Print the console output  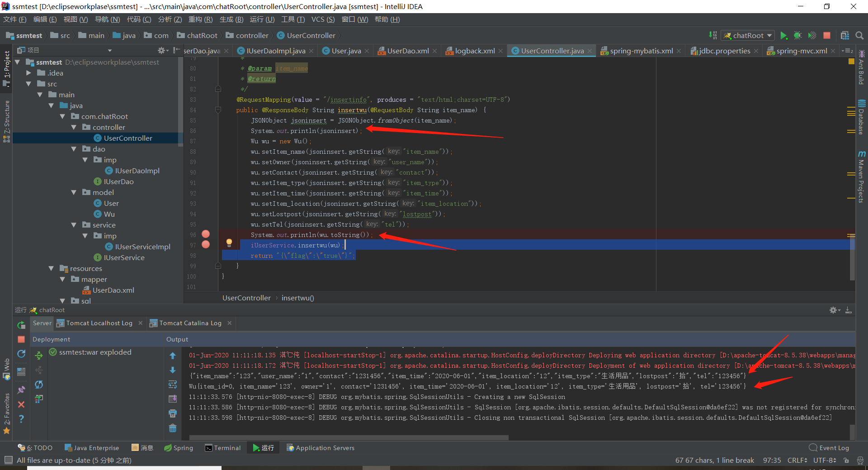173,413
